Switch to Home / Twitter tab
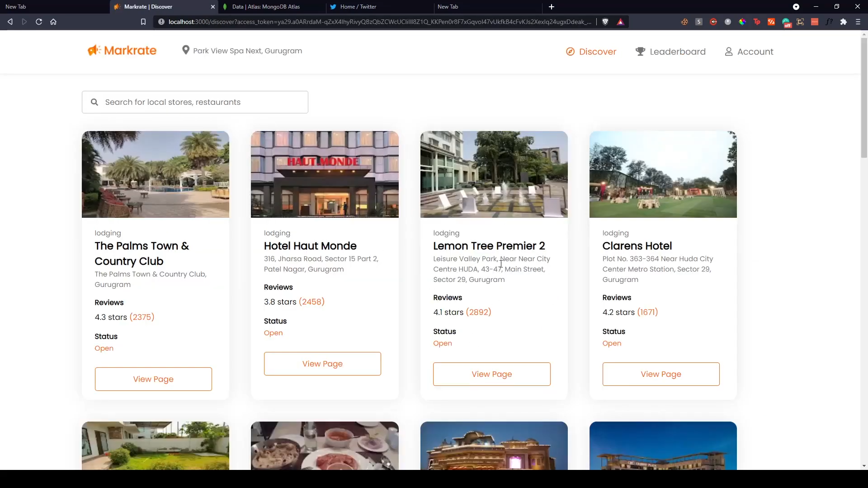This screenshot has height=488, width=868. coord(358,7)
